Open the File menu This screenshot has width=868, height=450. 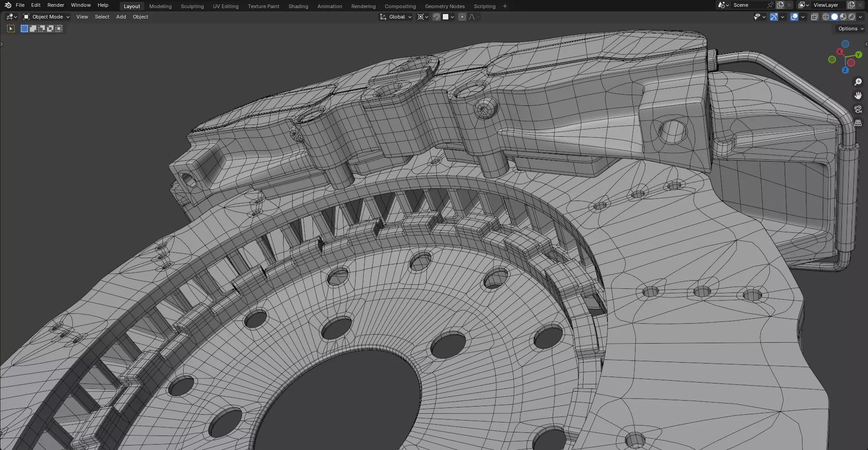20,5
